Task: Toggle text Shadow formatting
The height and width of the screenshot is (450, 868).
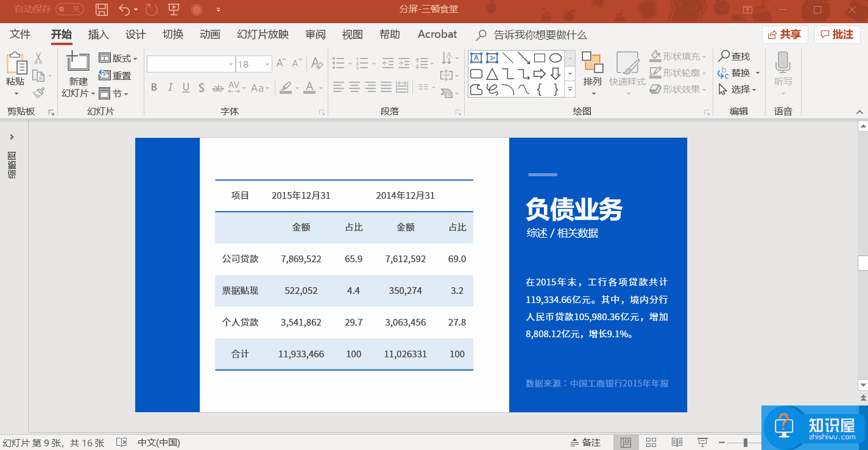Action: click(202, 88)
